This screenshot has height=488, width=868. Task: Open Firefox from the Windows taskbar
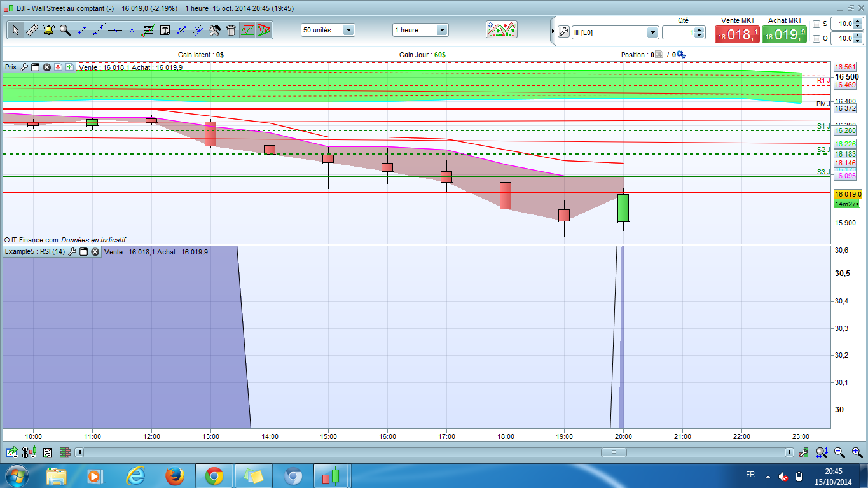coord(174,476)
